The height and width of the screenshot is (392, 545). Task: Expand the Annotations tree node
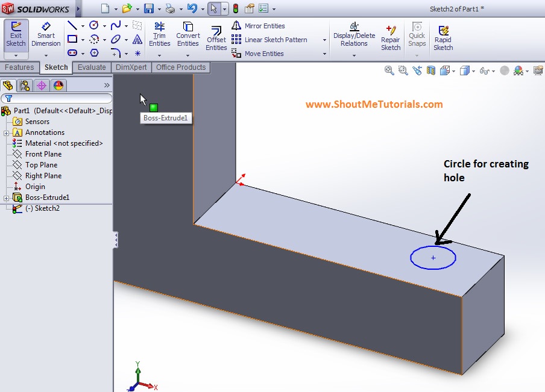tap(6, 133)
